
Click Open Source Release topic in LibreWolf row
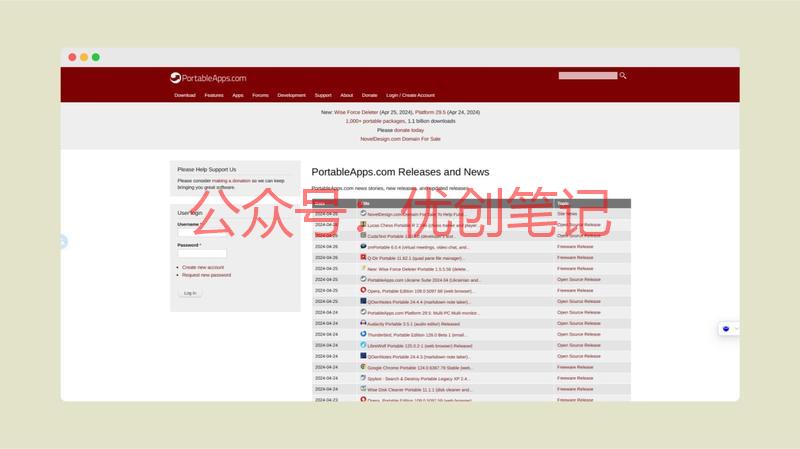(x=579, y=345)
